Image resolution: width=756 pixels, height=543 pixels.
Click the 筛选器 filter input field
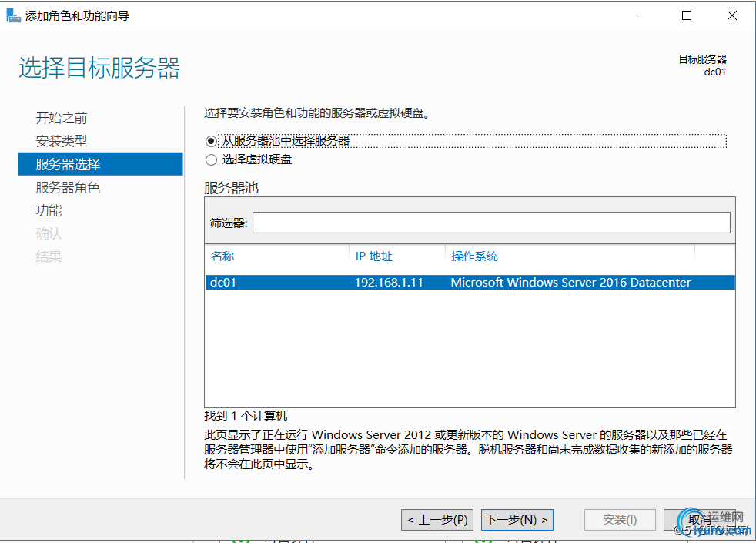(491, 223)
